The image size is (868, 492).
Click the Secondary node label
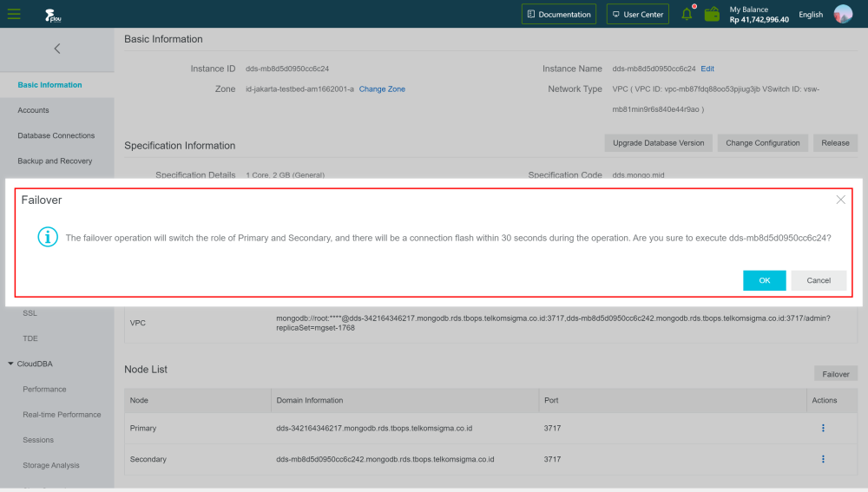[x=148, y=459]
